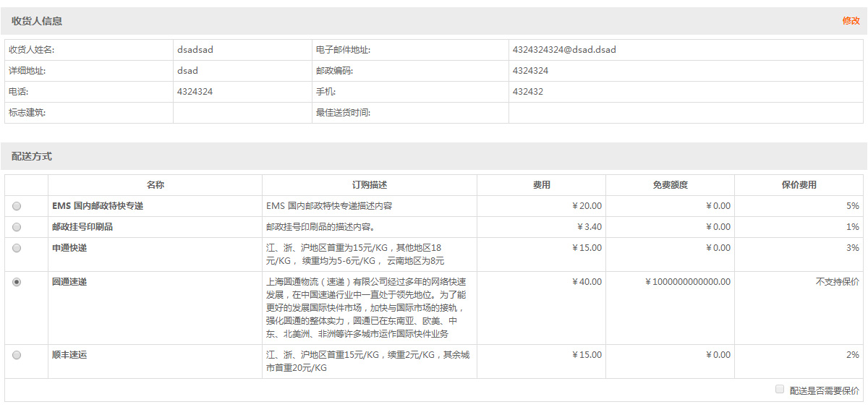Click the 5% insurance fee value
The width and height of the screenshot is (868, 415).
tap(853, 206)
